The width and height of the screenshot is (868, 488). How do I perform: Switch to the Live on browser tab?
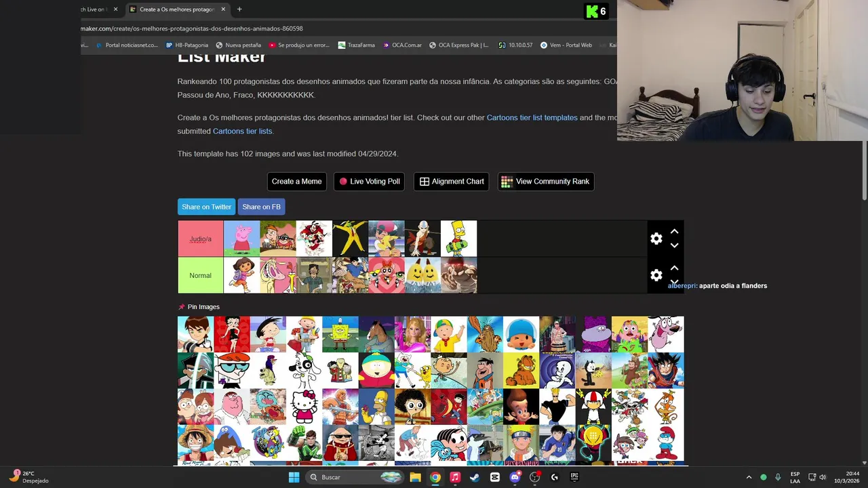[x=94, y=9]
